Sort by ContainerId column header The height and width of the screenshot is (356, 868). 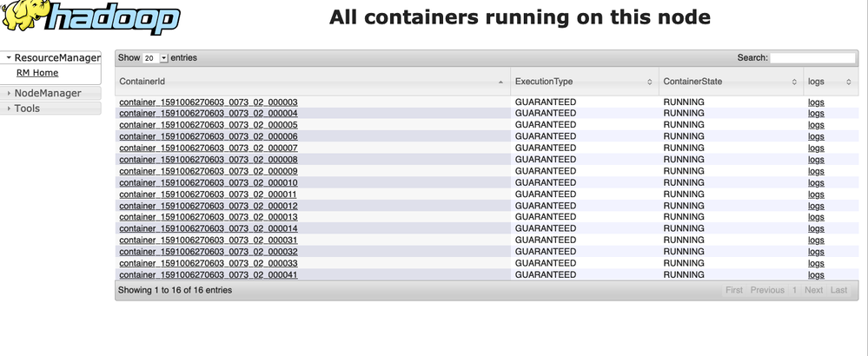(313, 82)
